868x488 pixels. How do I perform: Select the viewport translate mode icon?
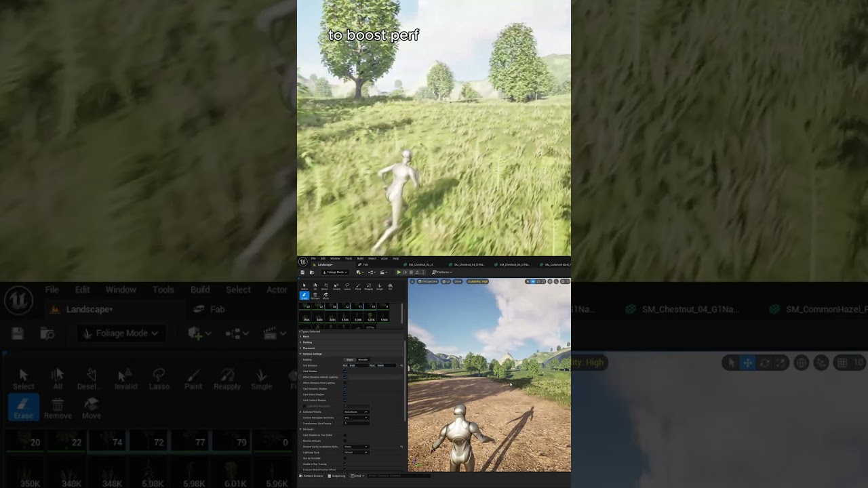click(533, 281)
